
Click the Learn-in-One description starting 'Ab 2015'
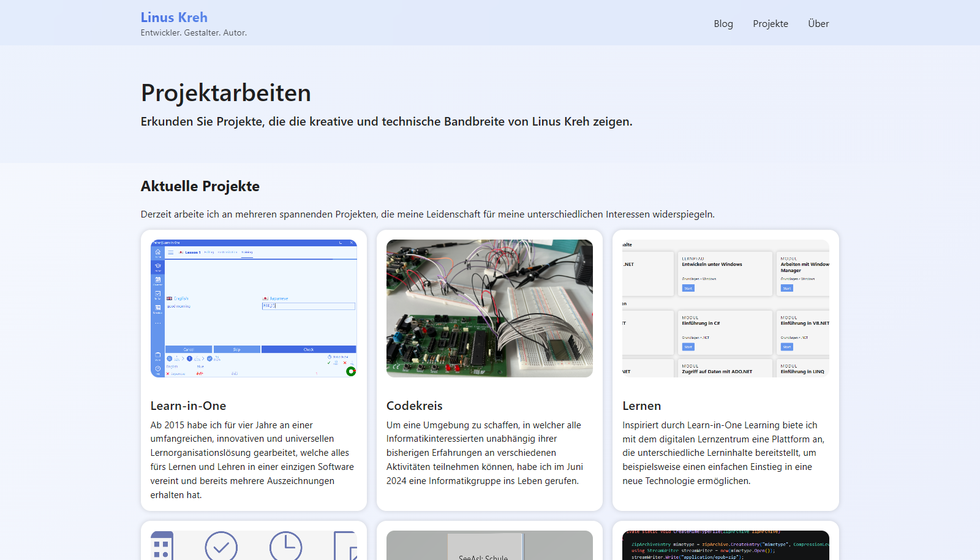point(252,460)
